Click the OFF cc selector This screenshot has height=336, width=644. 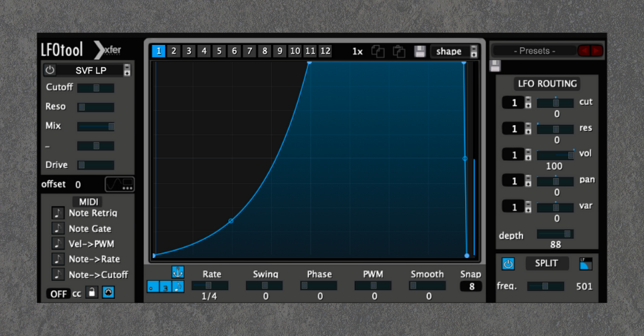pos(59,294)
